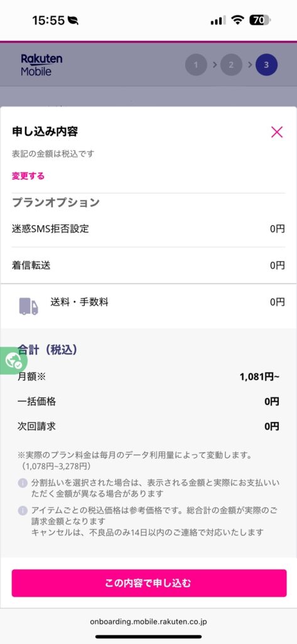Close the 申し込み内容 panel with the X
The height and width of the screenshot is (644, 297).
[277, 132]
